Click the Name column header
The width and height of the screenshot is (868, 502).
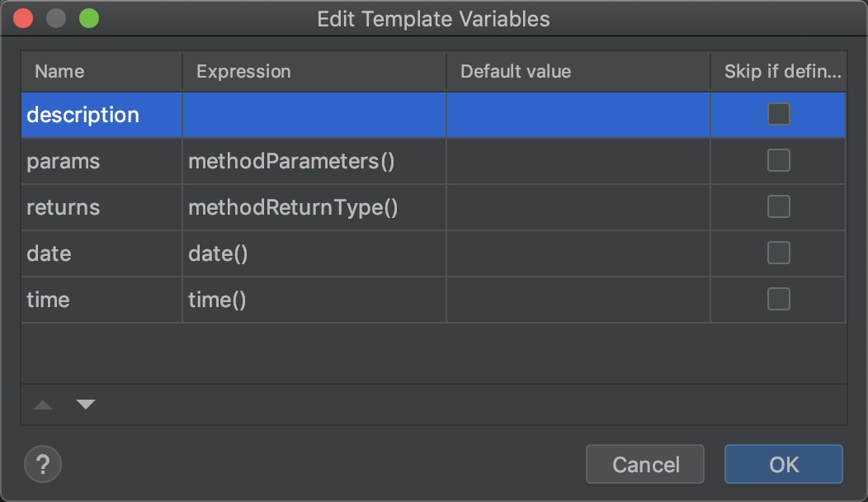[59, 72]
